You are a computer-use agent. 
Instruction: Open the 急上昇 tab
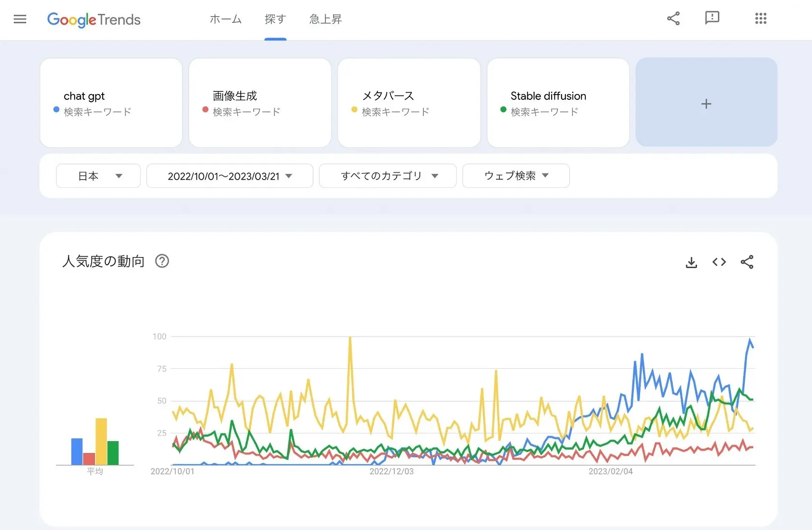(x=325, y=19)
